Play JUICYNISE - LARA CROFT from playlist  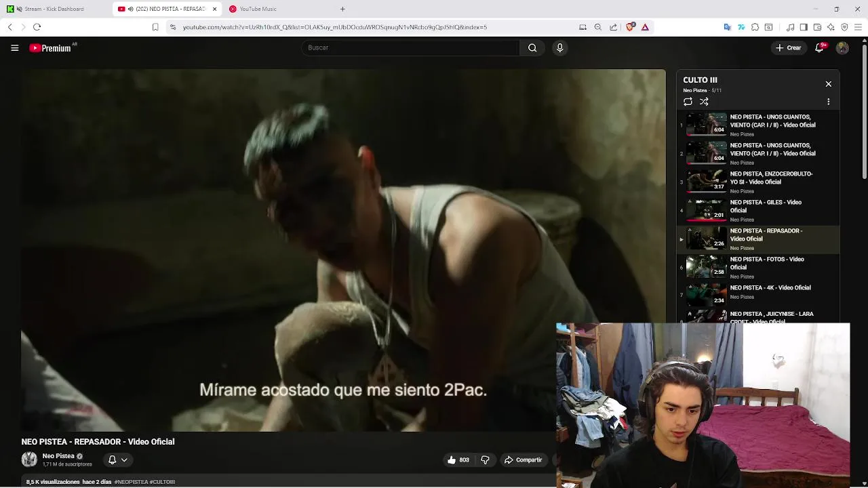pos(758,316)
